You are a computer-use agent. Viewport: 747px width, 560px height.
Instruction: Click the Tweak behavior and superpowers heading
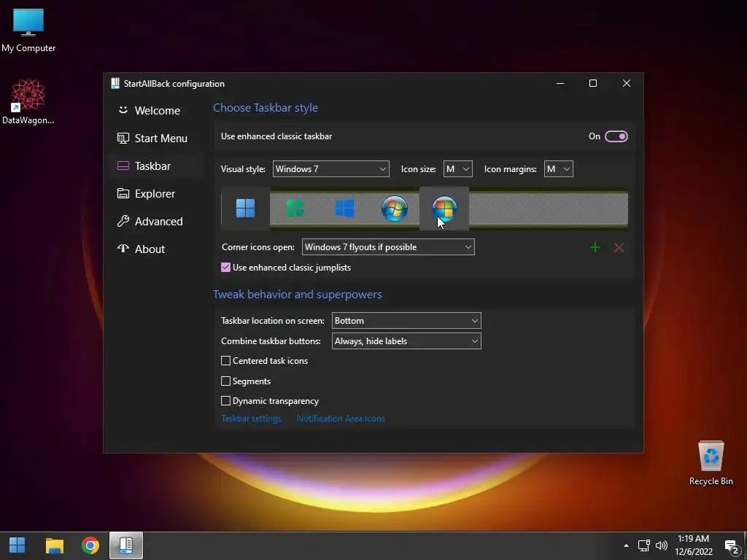(x=298, y=295)
